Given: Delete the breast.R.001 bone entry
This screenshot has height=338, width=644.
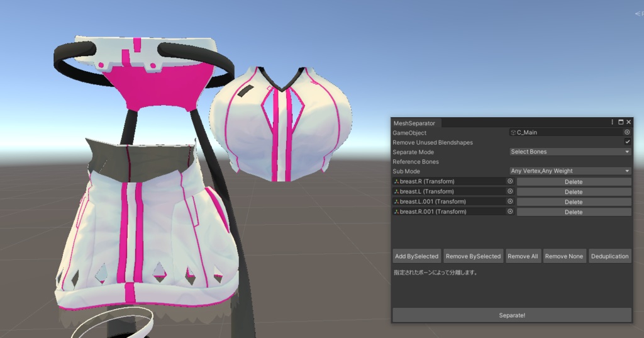Looking at the screenshot, I should (574, 211).
